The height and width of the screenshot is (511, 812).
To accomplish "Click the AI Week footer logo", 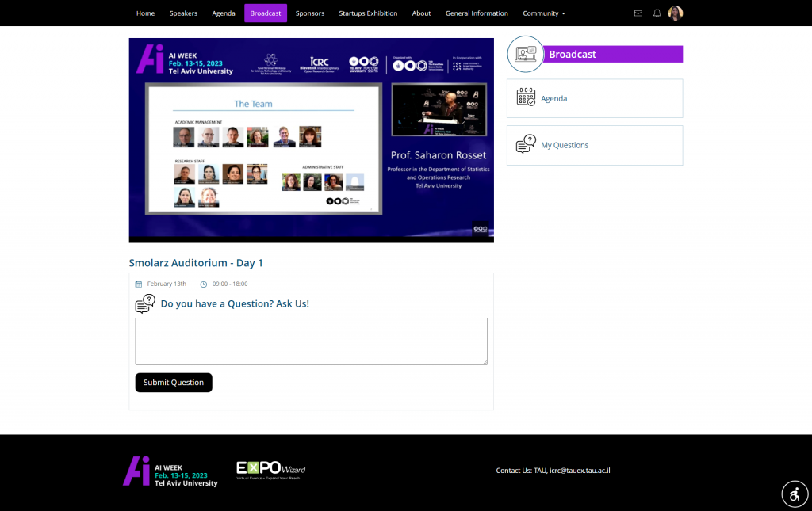I will (x=170, y=471).
